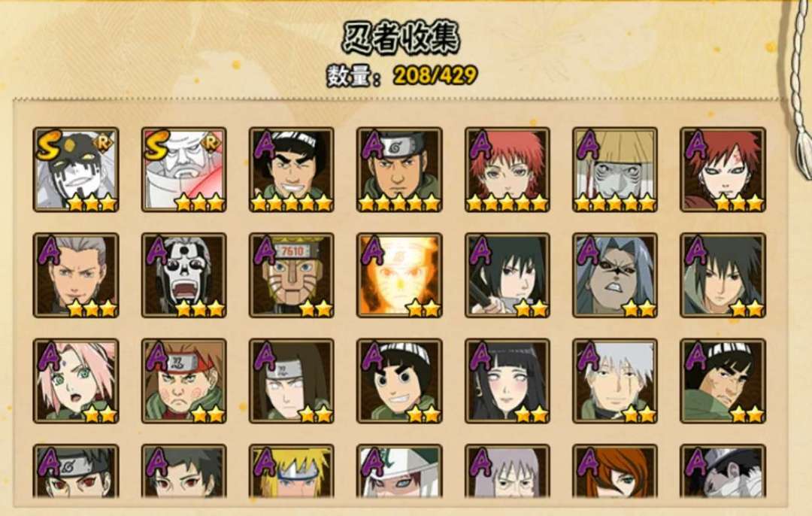Select the Hinata portrait with blushing cheeks
812x516 pixels.
(x=507, y=381)
